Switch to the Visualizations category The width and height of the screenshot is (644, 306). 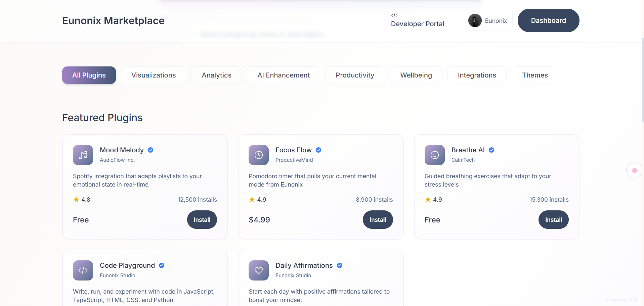pos(154,75)
